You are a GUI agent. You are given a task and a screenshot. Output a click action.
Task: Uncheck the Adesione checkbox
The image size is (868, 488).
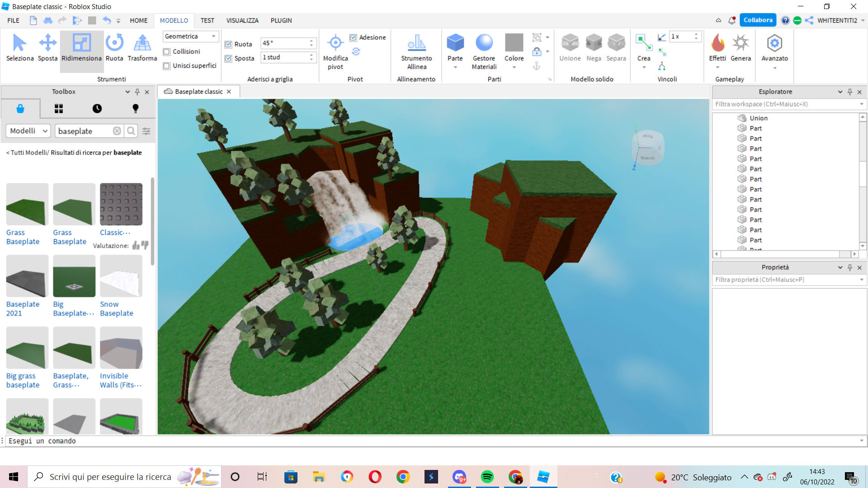point(353,38)
